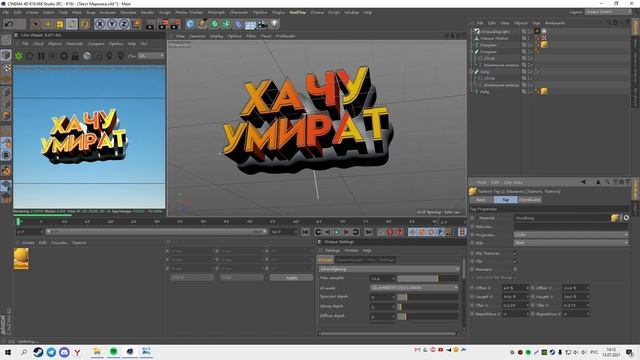Image resolution: width=640 pixels, height=360 pixels.
Task: Select the Scale tool
Action: pyautogui.click(x=60, y=24)
